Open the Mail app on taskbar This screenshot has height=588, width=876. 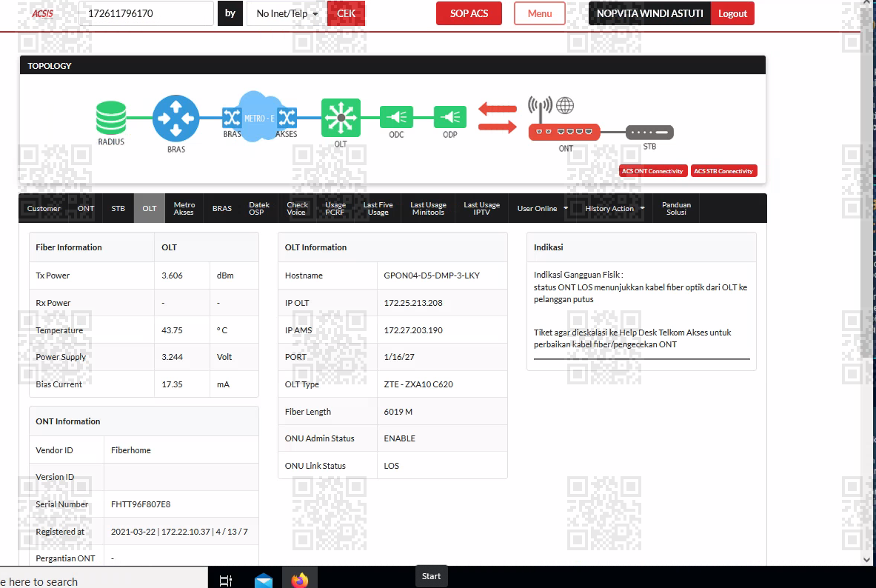pos(263,581)
